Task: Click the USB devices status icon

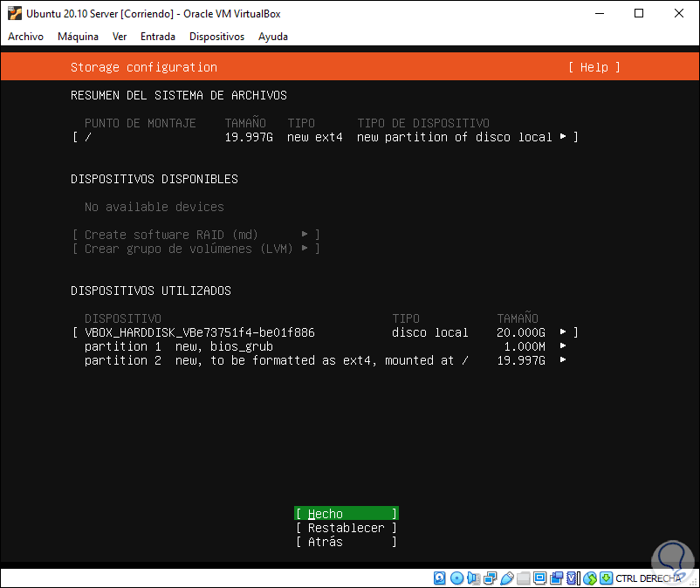Action: click(507, 578)
